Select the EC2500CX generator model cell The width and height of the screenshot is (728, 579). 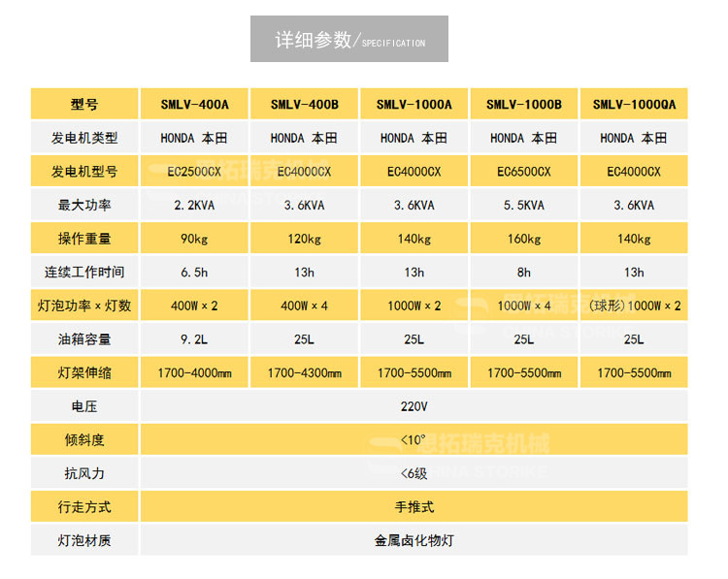(x=195, y=172)
